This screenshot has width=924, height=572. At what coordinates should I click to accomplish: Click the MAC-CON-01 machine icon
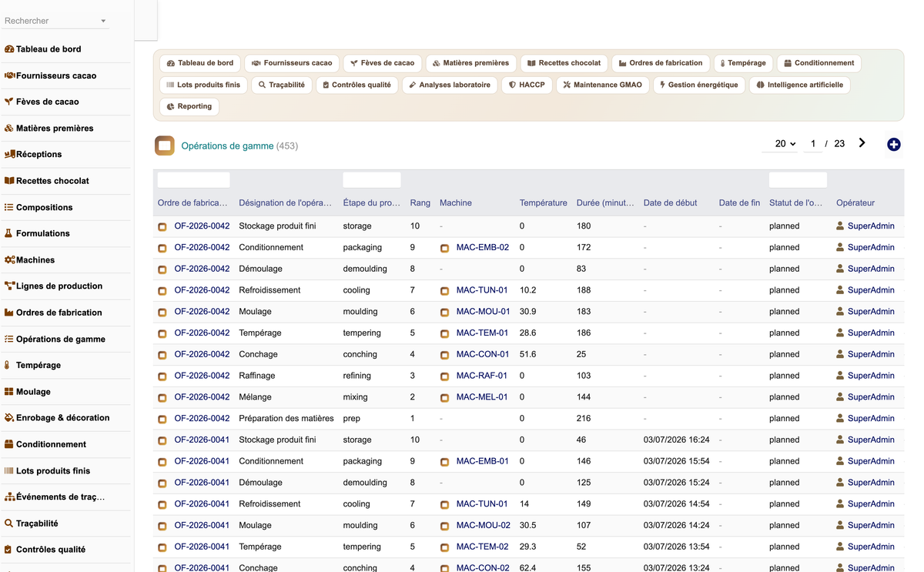[444, 355]
